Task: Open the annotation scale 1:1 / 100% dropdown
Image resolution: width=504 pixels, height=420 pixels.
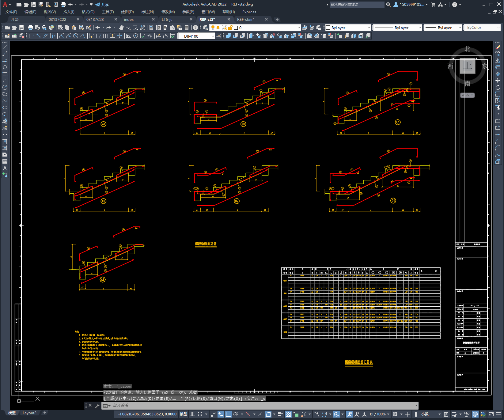Action: (x=379, y=414)
